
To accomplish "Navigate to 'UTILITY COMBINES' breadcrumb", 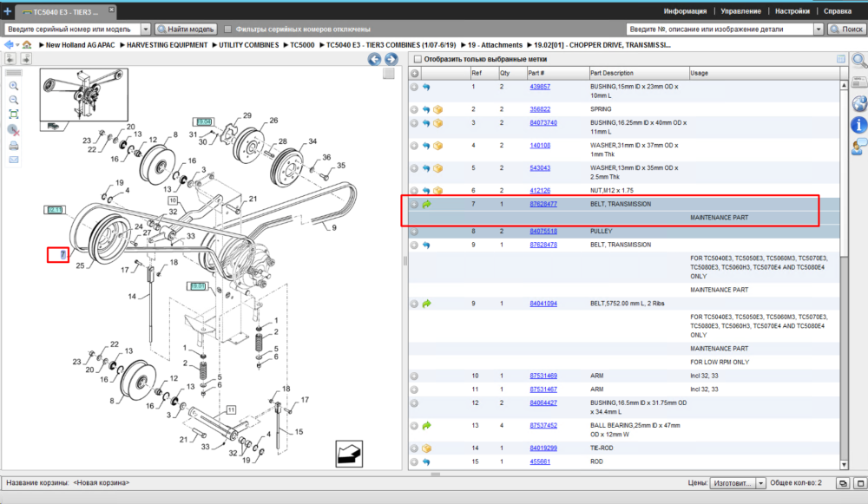I will pyautogui.click(x=248, y=45).
